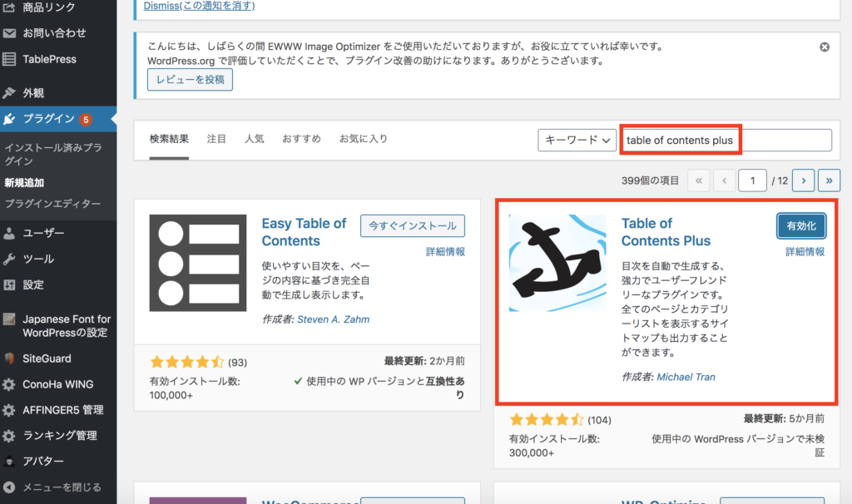Image resolution: width=852 pixels, height=504 pixels.
Task: Open the ConoHa WING menu
Action: 58,384
